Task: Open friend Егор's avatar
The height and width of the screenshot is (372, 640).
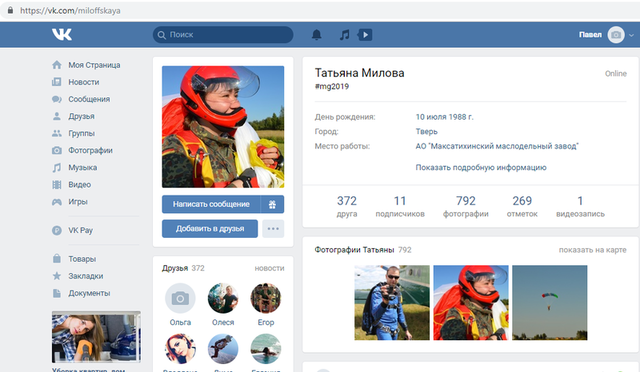Action: (266, 298)
